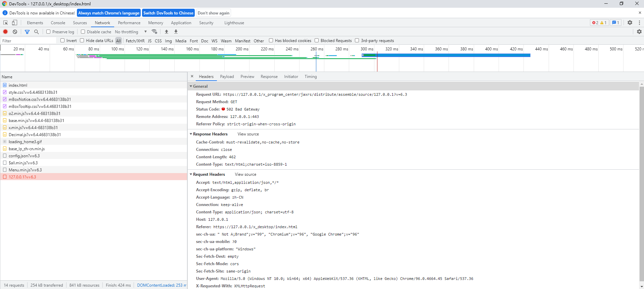The image size is (644, 289).
Task: Click the config.json file icon
Action: click(5, 156)
